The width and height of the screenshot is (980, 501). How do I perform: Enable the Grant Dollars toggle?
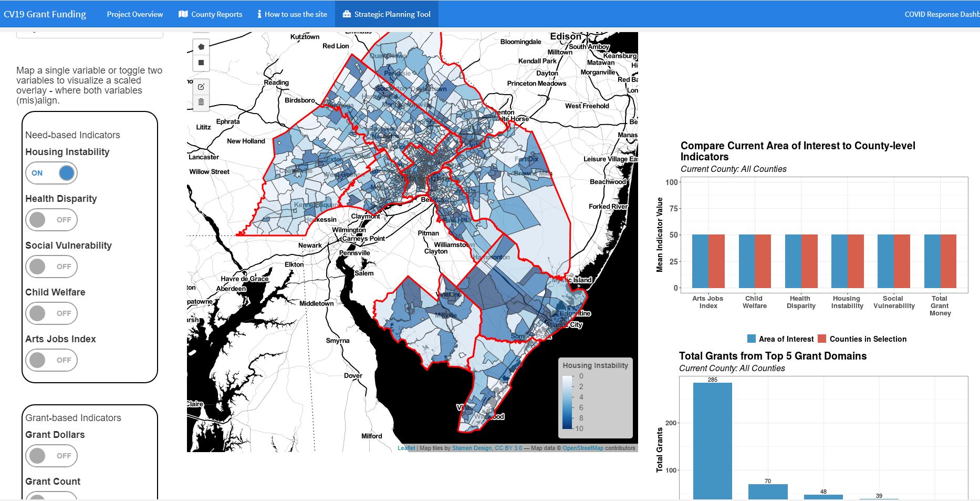51,455
